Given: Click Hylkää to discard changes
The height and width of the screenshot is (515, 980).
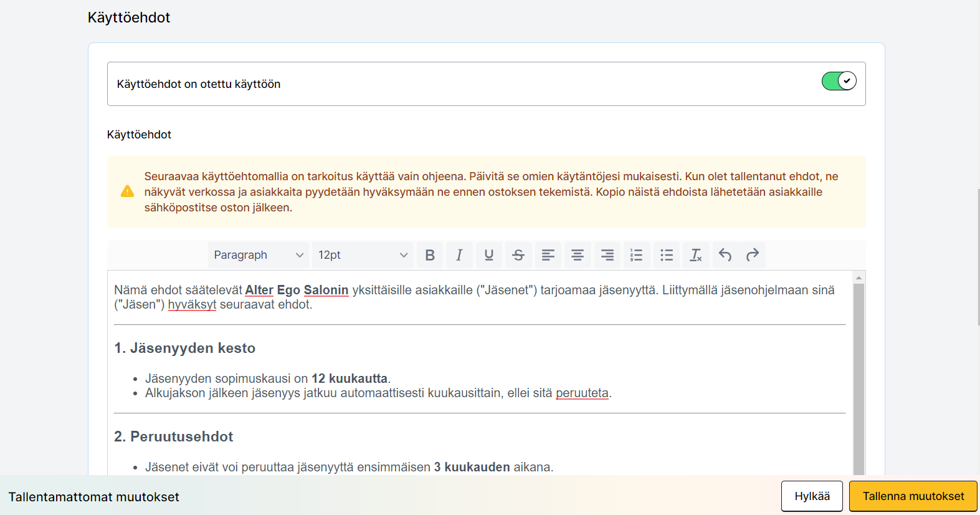Looking at the screenshot, I should pos(812,496).
